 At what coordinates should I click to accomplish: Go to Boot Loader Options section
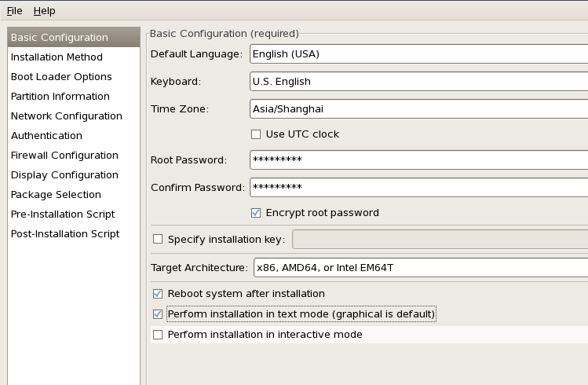coord(61,77)
